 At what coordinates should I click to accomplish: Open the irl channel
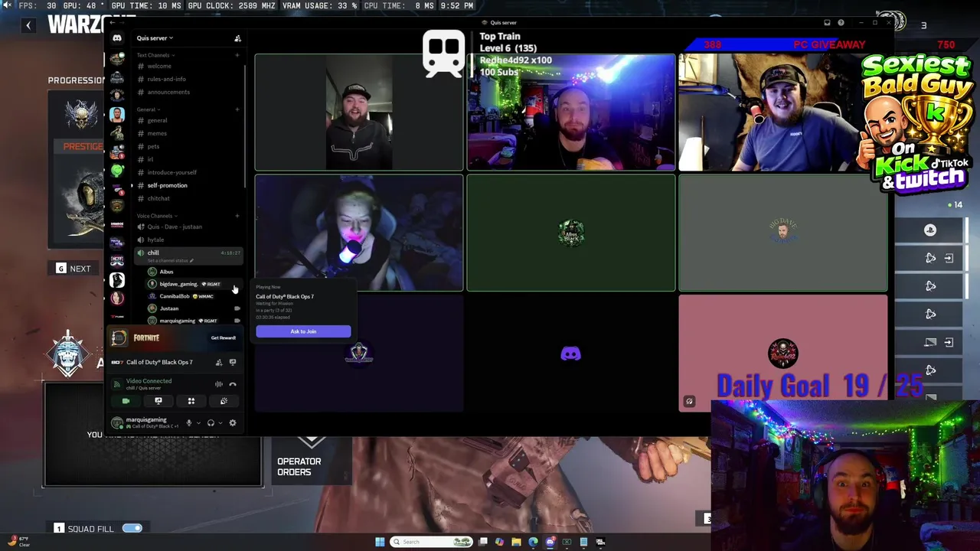click(188, 159)
